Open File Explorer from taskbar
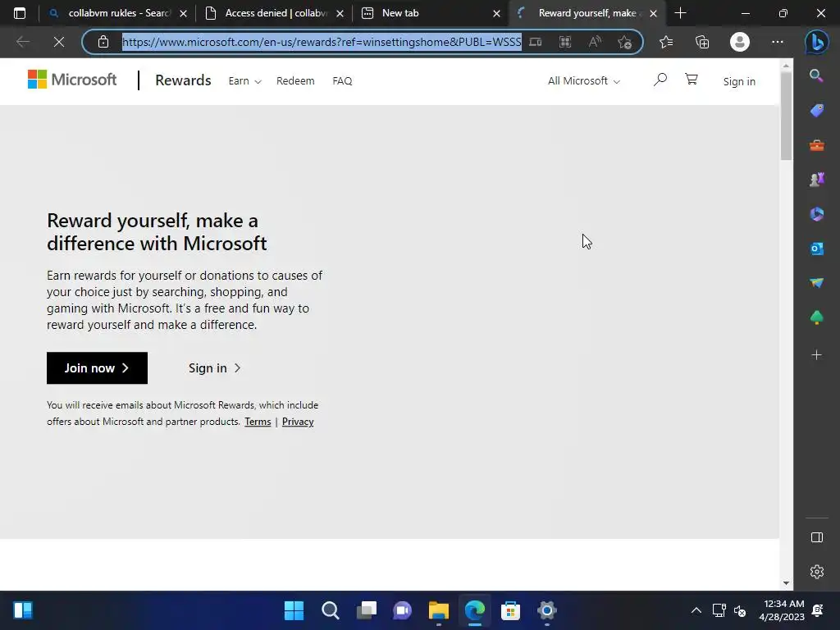The width and height of the screenshot is (840, 630). pyautogui.click(x=438, y=610)
